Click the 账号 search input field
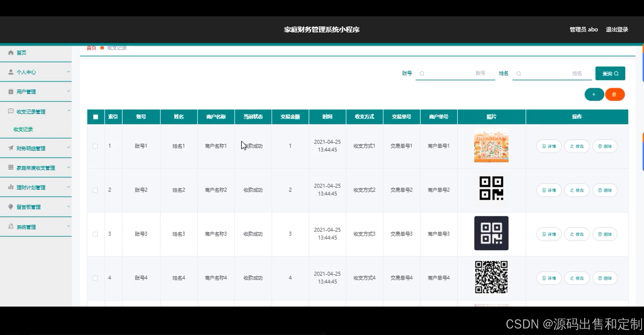The height and width of the screenshot is (335, 644). pyautogui.click(x=455, y=73)
